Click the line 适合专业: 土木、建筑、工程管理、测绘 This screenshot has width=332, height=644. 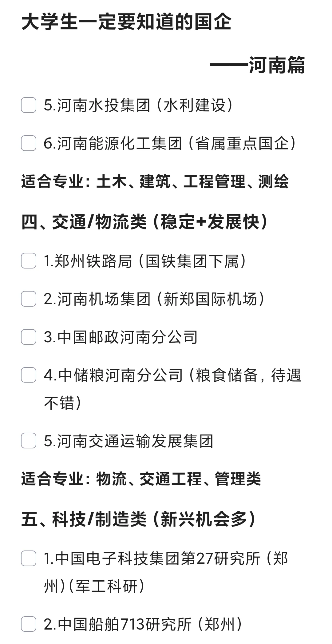pyautogui.click(x=155, y=181)
